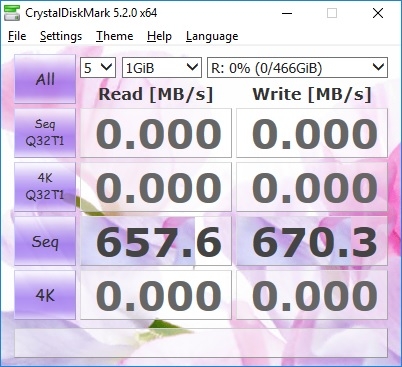Select the 4K read result value
The height and width of the screenshot is (367, 402).
pos(156,295)
